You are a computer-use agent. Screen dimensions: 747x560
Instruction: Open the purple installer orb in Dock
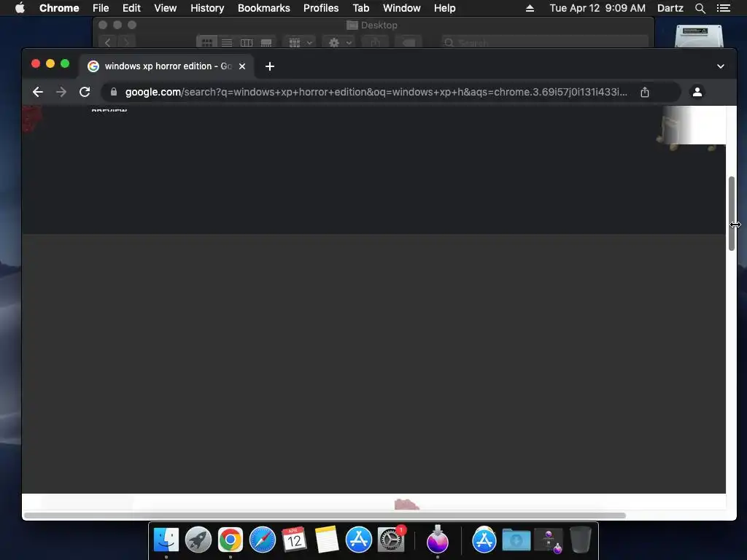438,540
